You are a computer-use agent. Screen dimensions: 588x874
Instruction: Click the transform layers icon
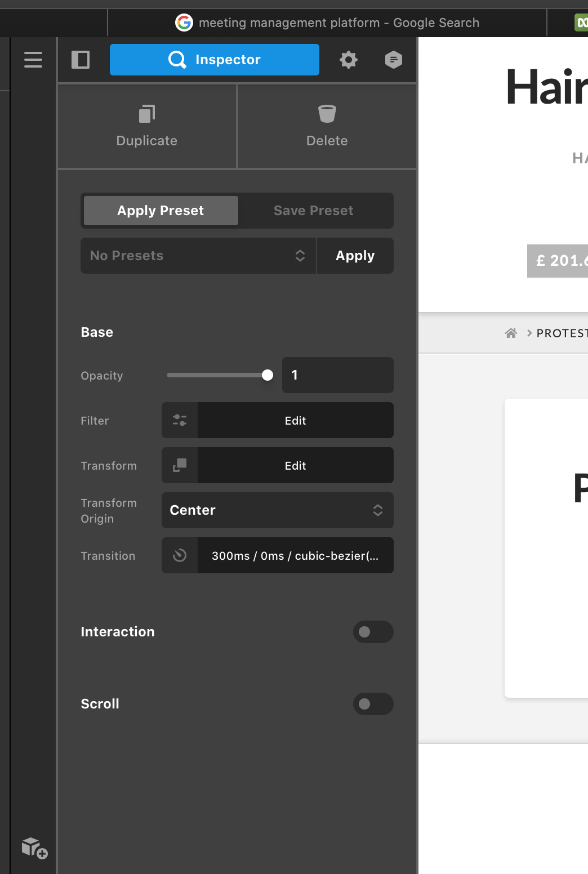[180, 465]
